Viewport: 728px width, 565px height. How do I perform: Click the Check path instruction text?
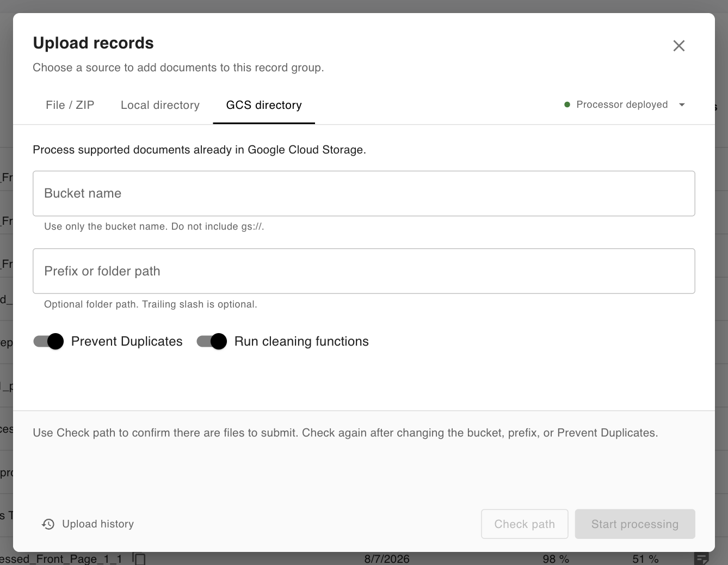coord(346,433)
